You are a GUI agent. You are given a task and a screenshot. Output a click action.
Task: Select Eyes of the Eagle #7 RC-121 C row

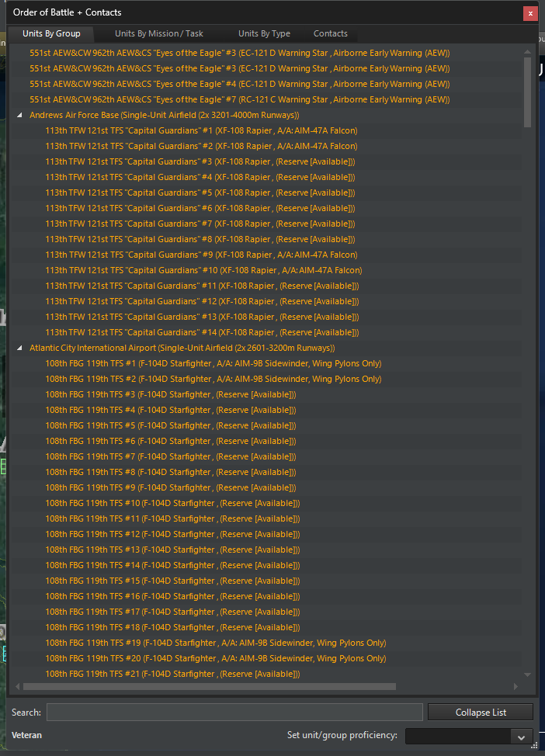[x=239, y=99]
